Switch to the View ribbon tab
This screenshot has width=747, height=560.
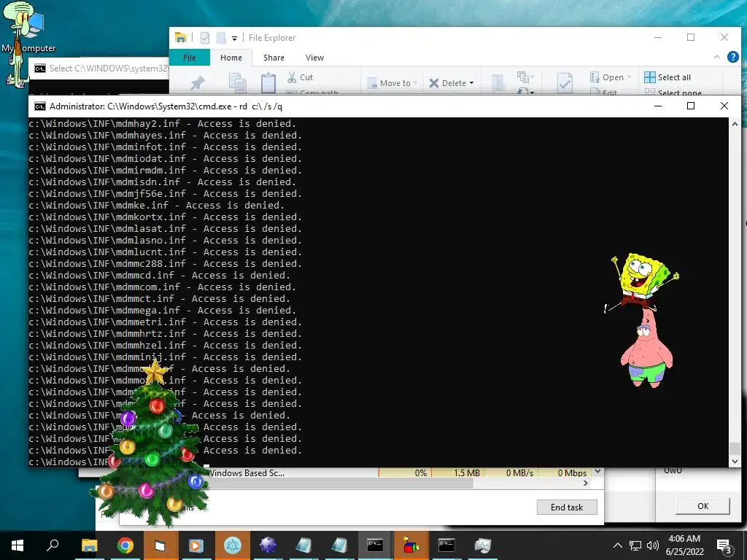point(314,58)
